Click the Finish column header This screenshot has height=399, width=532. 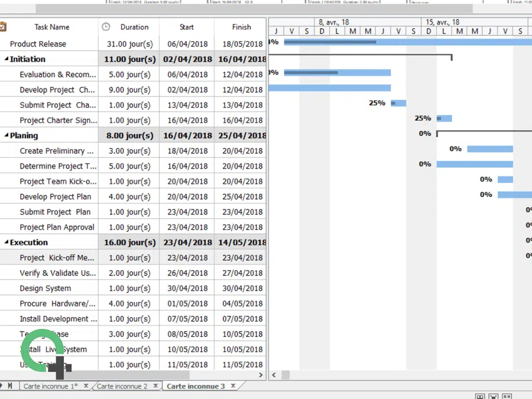pyautogui.click(x=241, y=27)
